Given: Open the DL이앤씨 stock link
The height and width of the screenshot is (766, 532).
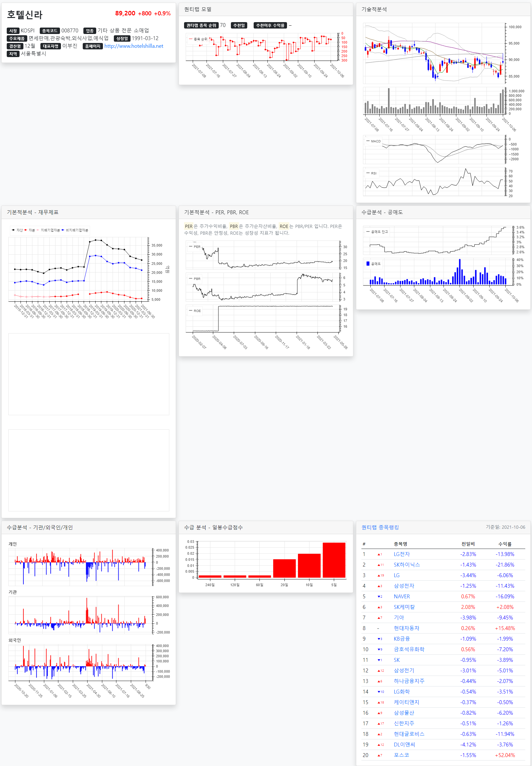Looking at the screenshot, I should (x=404, y=745).
